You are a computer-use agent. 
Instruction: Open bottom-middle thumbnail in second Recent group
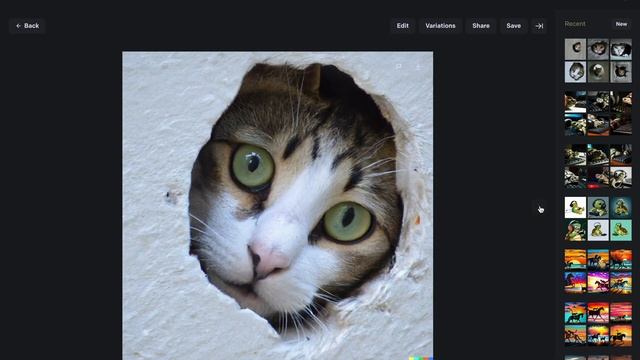coord(598,124)
